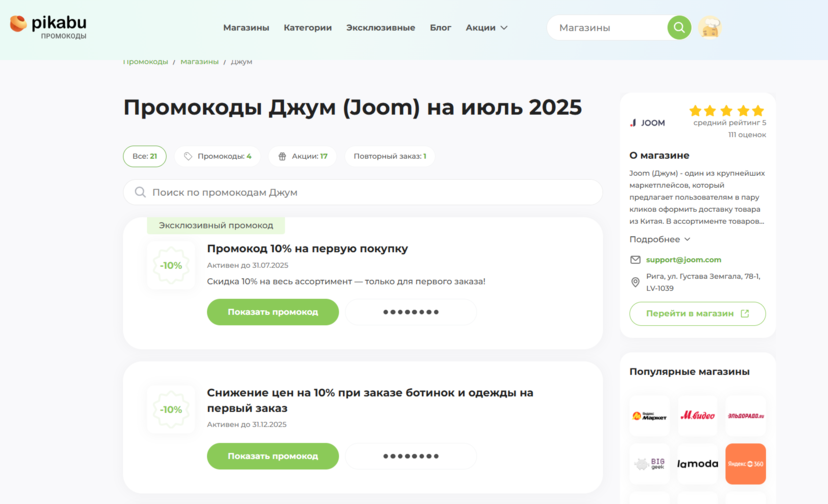828x504 pixels.
Task: Click the envelope icon beside support email
Action: click(635, 260)
